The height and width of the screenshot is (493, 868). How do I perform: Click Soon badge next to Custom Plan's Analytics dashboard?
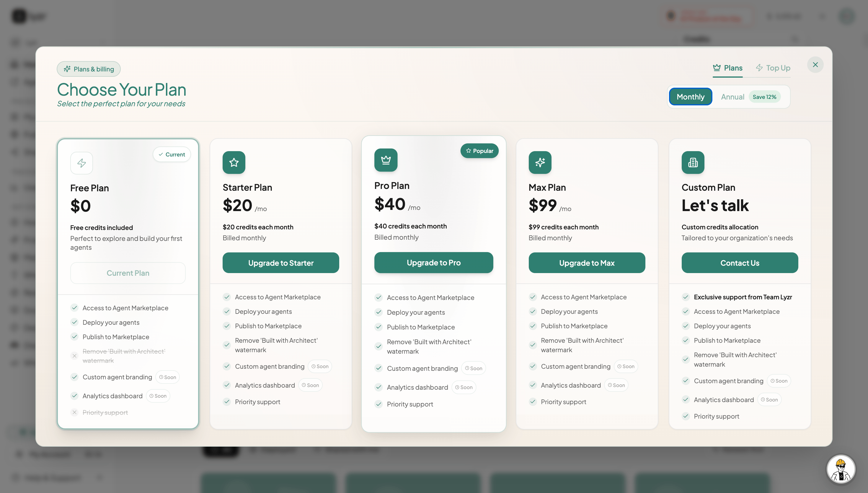[x=769, y=400]
